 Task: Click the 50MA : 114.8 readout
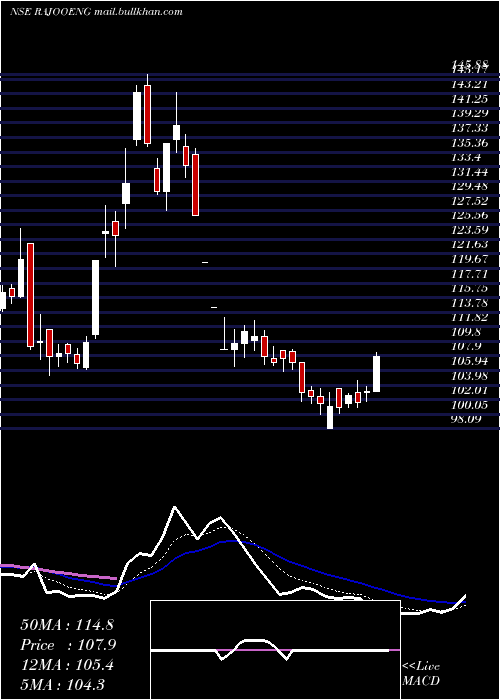[x=68, y=625]
